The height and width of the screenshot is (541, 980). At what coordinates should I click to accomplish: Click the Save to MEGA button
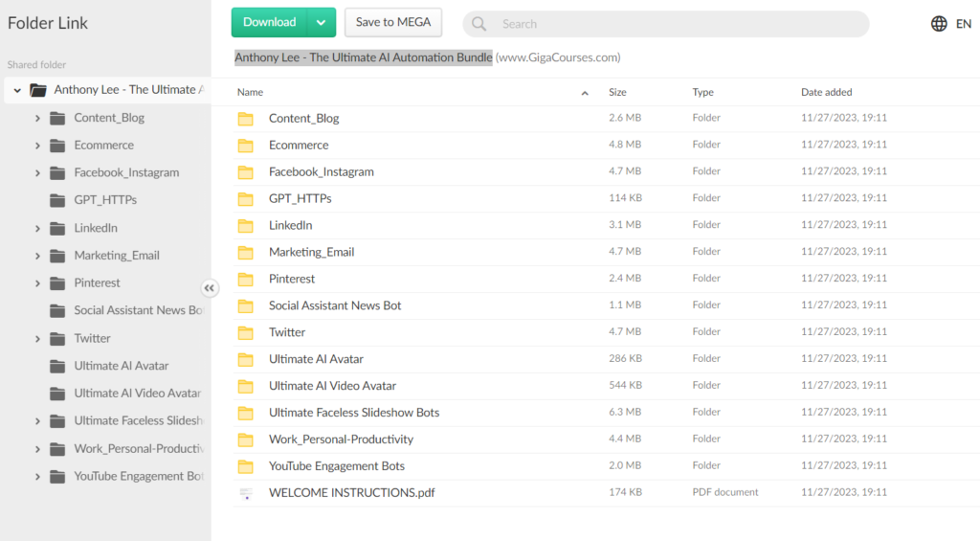point(393,22)
